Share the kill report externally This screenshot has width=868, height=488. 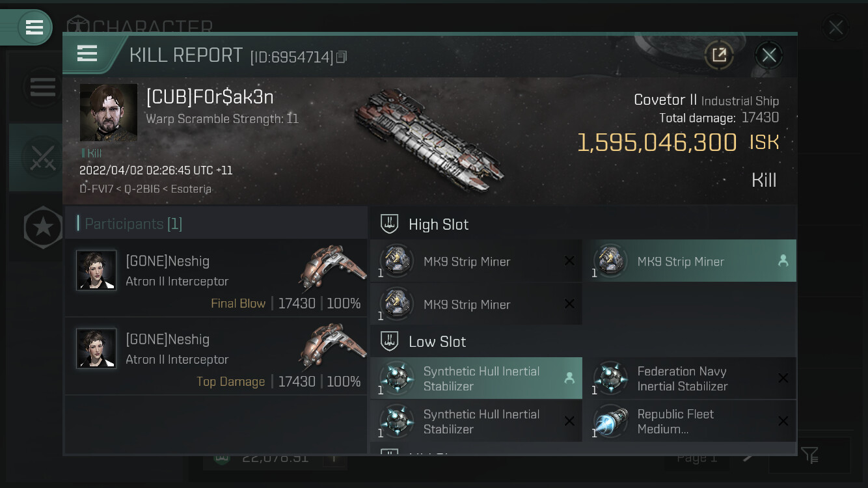pyautogui.click(x=719, y=55)
